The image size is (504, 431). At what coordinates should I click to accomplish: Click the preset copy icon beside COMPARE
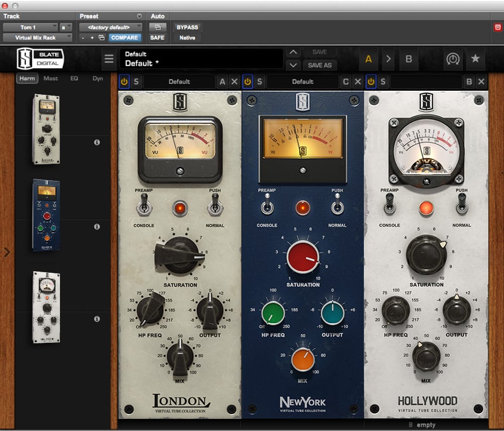(102, 38)
